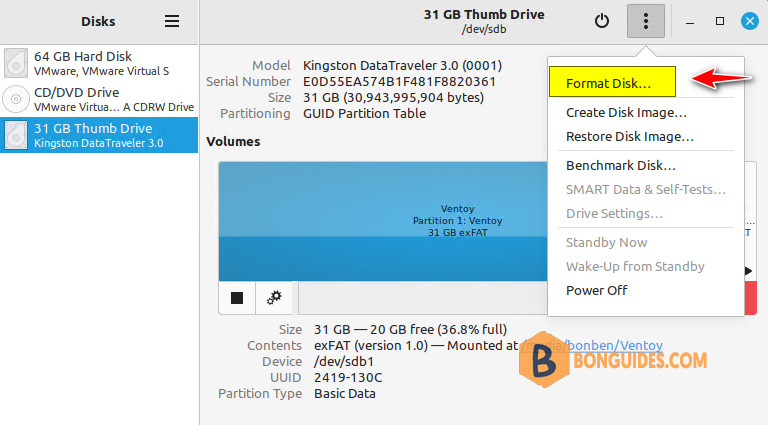Click the Volumes heading

pyautogui.click(x=233, y=142)
